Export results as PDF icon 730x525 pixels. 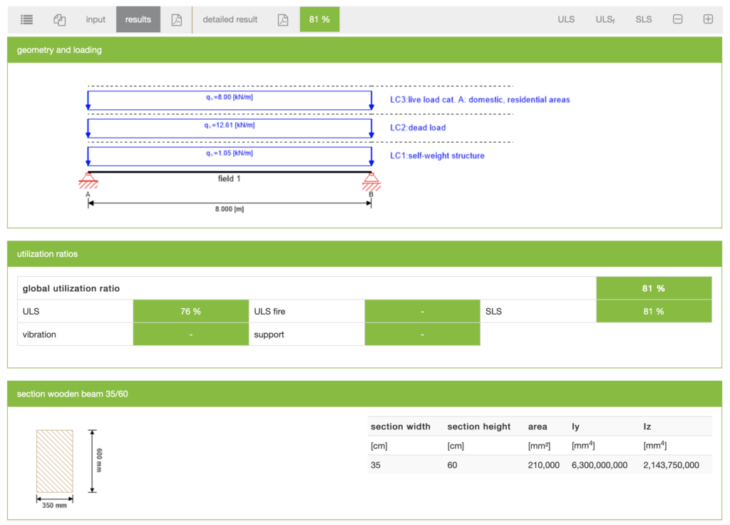(x=176, y=19)
